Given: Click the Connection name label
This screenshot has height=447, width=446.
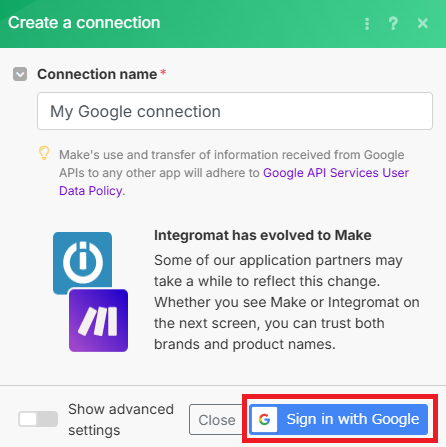Looking at the screenshot, I should (x=97, y=74).
